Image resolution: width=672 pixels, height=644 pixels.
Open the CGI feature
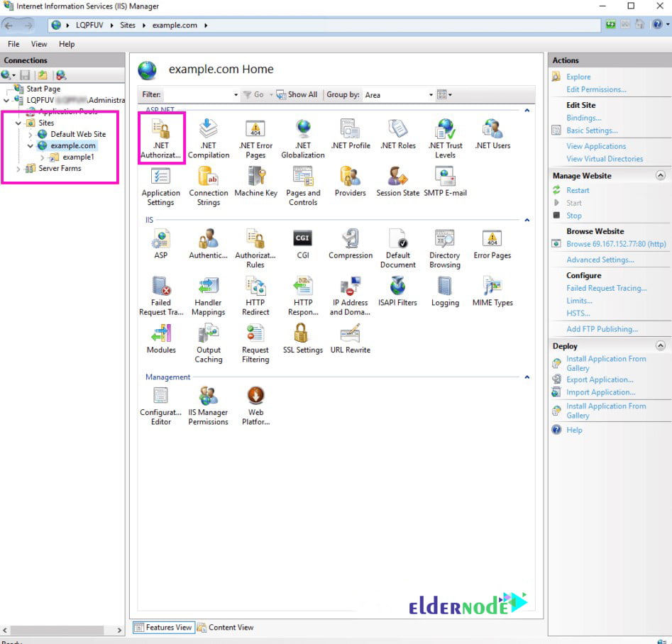coord(303,243)
